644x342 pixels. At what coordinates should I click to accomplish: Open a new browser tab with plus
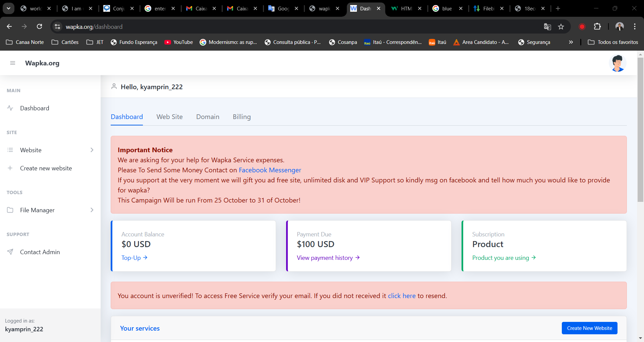(558, 8)
